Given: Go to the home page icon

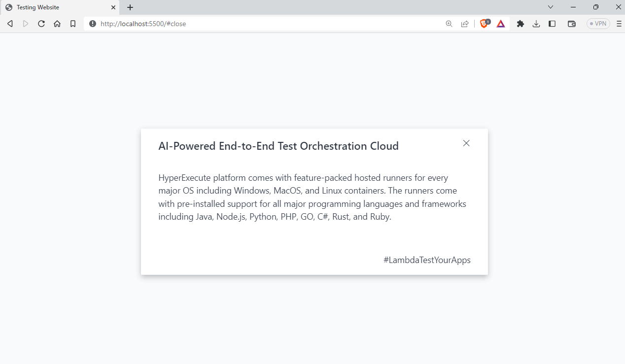Looking at the screenshot, I should tap(57, 24).
